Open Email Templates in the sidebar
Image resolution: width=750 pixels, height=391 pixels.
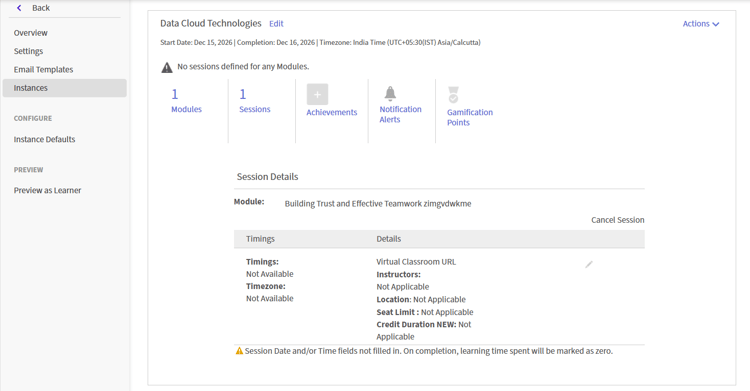pos(44,69)
